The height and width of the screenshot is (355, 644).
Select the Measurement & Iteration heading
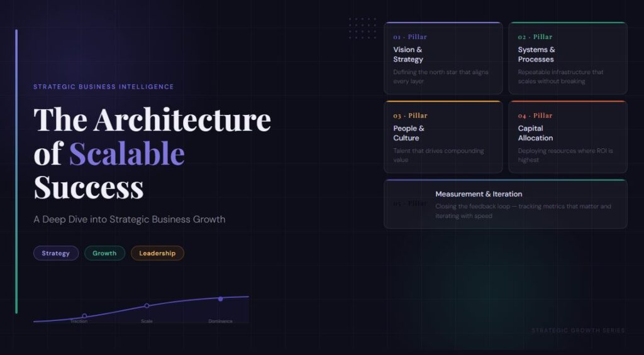[479, 194]
